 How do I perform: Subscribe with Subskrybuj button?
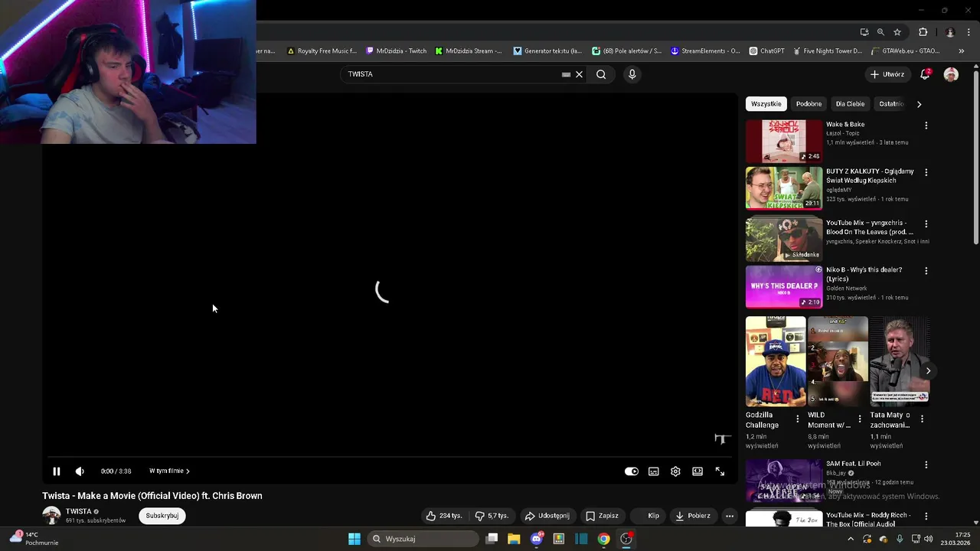tap(162, 516)
